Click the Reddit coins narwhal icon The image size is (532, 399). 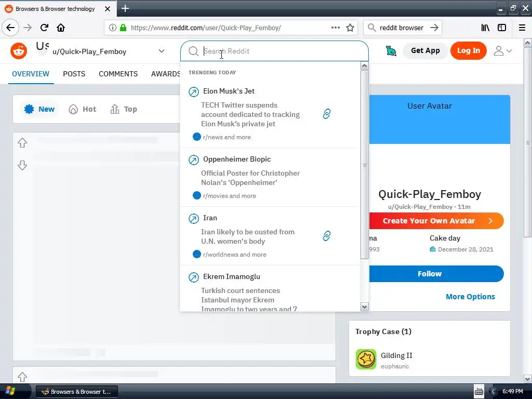click(391, 51)
